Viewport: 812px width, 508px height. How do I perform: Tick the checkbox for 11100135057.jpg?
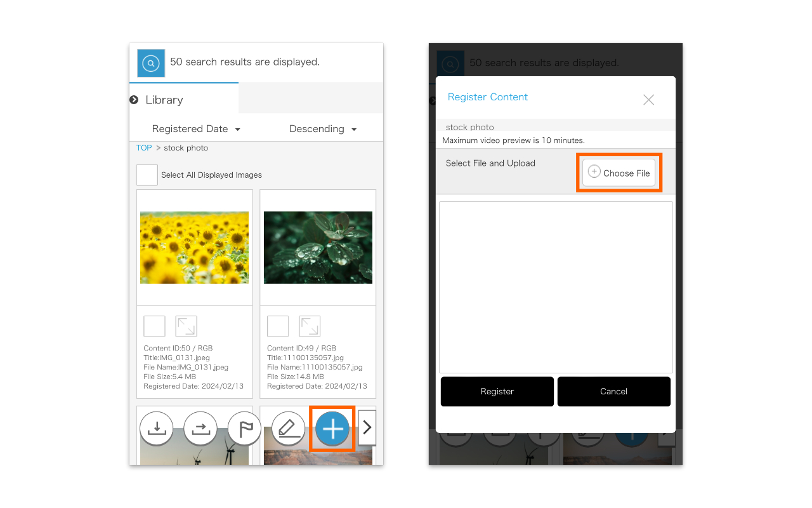[278, 326]
